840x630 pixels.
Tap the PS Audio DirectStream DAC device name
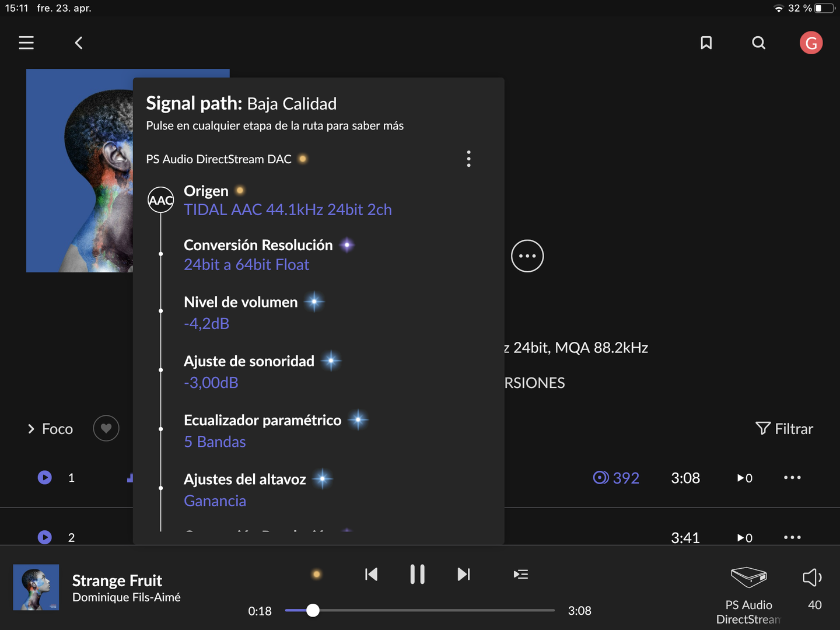[x=219, y=159]
